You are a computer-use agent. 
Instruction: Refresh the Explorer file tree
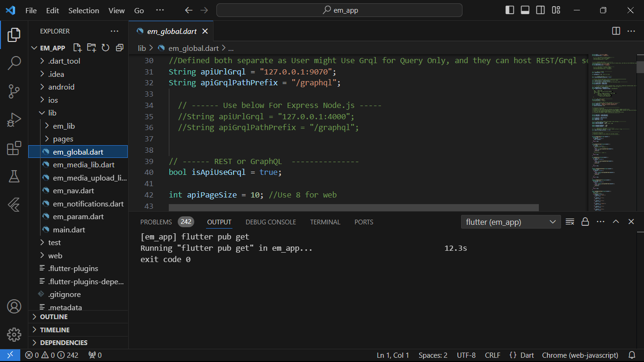pos(106,48)
